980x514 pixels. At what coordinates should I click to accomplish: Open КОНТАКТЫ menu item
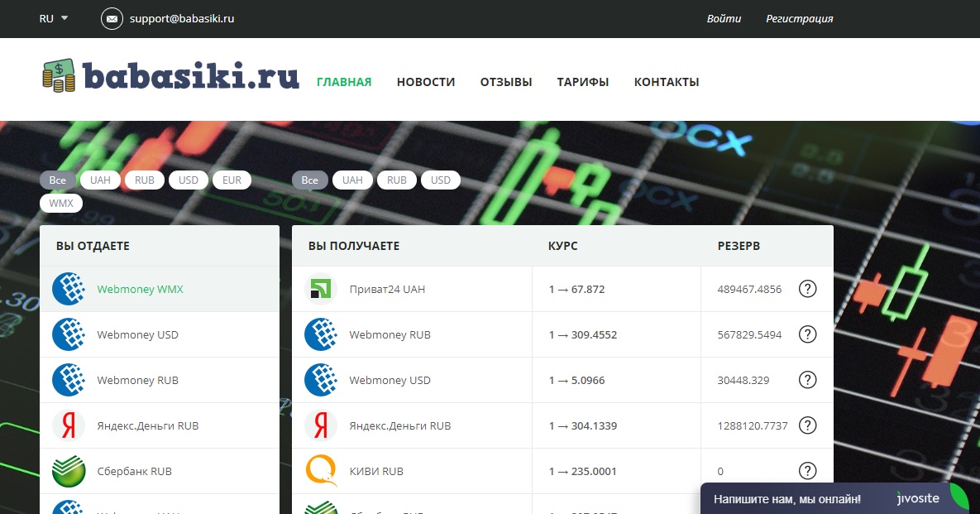667,82
